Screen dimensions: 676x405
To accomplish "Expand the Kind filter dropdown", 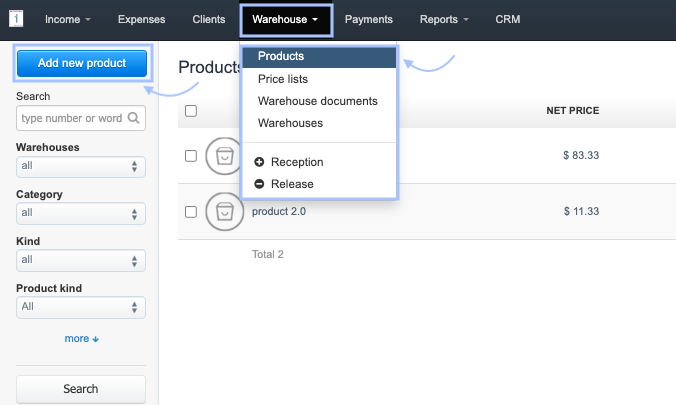I will (81, 260).
